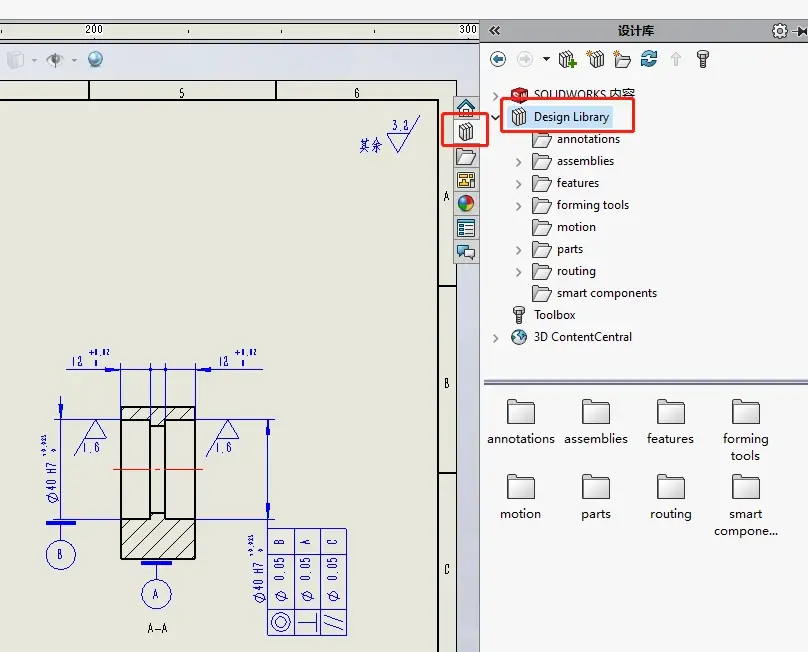Click the geometric tolerance frame table
This screenshot has width=808, height=652.
pyautogui.click(x=307, y=582)
